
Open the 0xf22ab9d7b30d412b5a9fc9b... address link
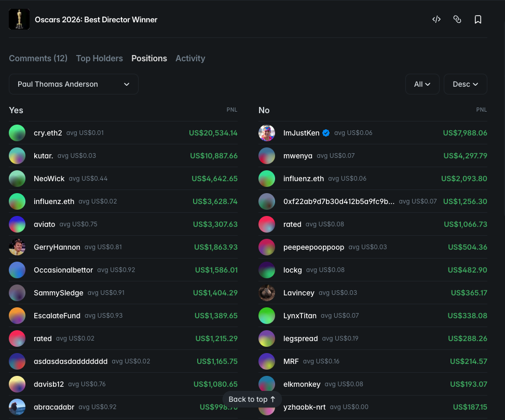pyautogui.click(x=339, y=201)
